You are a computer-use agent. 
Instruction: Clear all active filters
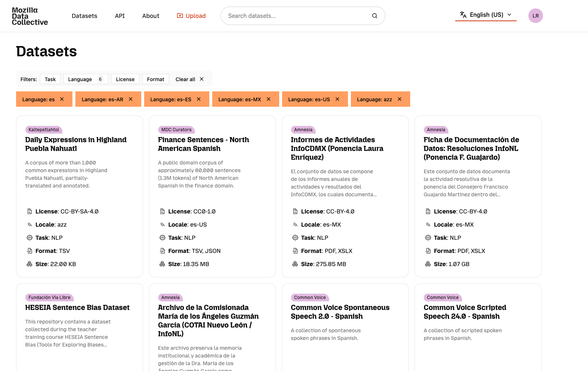190,79
